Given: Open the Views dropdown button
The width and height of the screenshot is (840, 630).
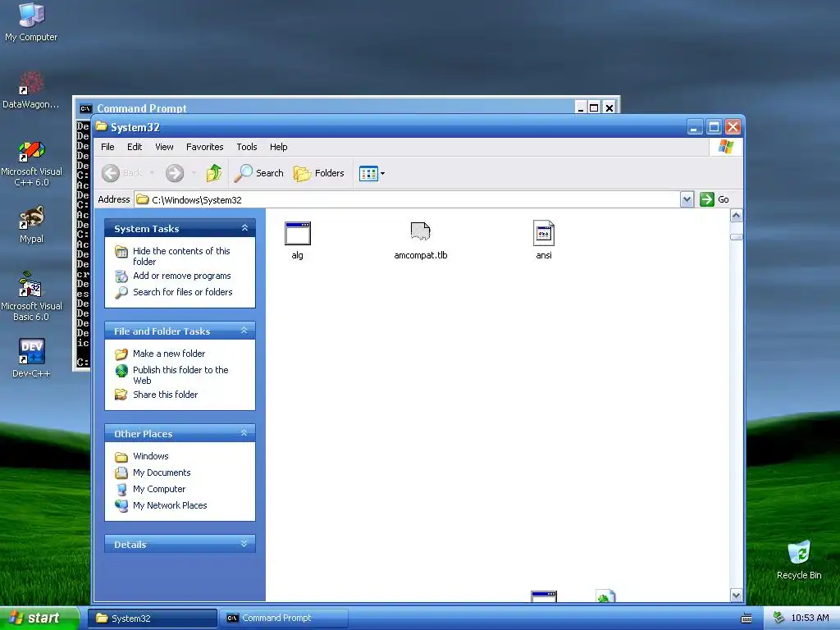Looking at the screenshot, I should coord(372,174).
